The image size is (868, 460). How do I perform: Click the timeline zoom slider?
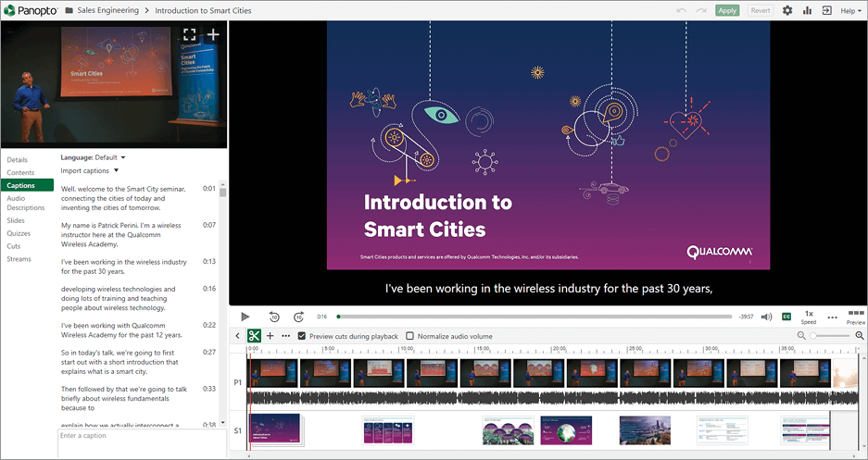[x=829, y=336]
